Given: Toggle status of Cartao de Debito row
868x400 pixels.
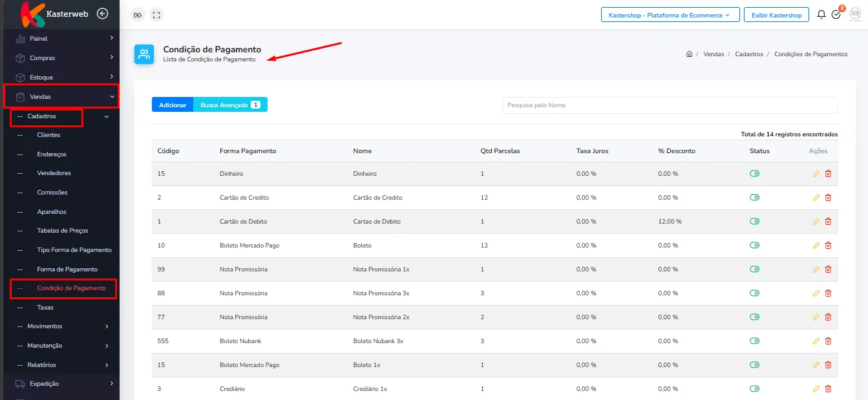Looking at the screenshot, I should 754,222.
